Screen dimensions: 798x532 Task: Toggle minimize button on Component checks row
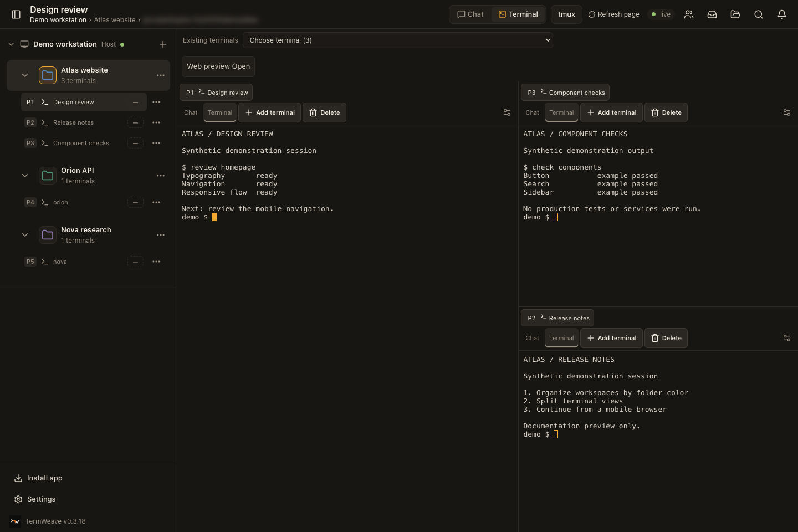pos(135,143)
